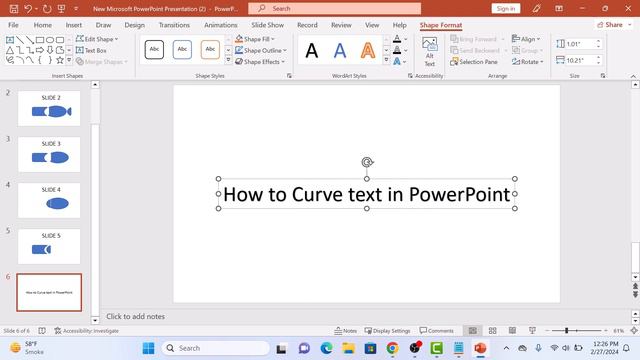This screenshot has width=640, height=360.
Task: Apply orange outlined WordArt style A
Action: point(368,51)
